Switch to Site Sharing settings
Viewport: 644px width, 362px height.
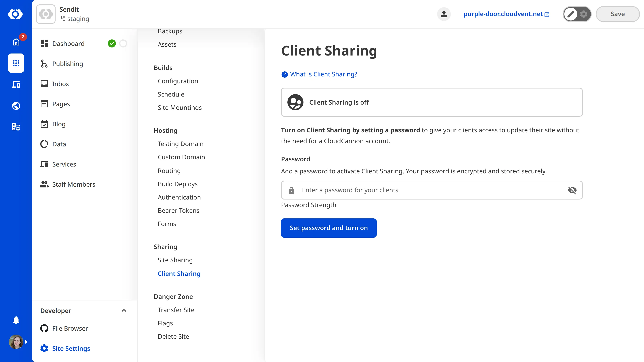[175, 260]
